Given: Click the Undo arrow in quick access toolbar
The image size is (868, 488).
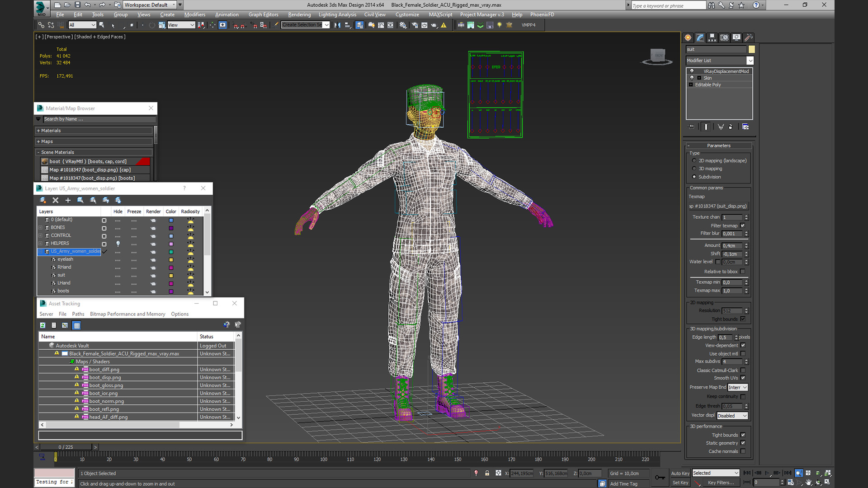Looking at the screenshot, I should pyautogui.click(x=88, y=5).
